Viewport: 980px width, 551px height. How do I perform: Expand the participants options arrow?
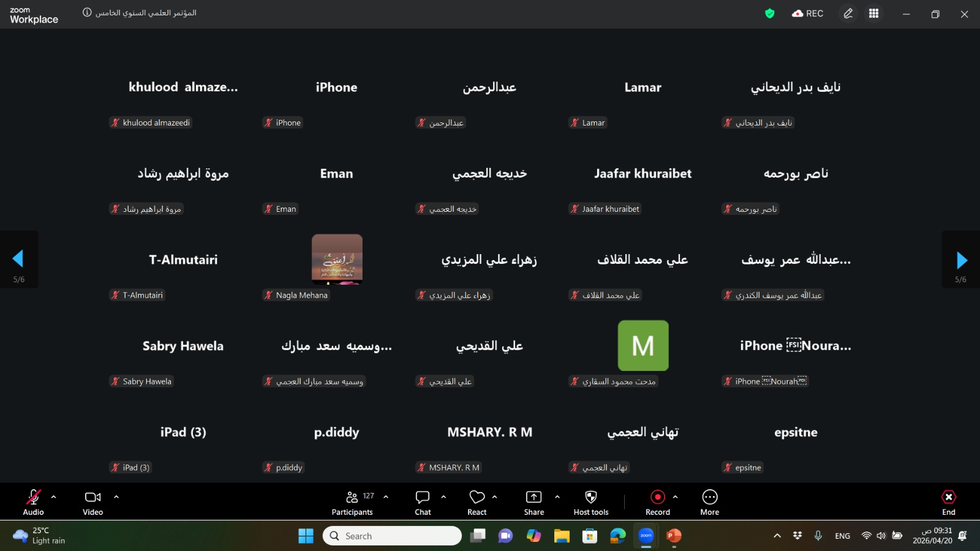386,497
